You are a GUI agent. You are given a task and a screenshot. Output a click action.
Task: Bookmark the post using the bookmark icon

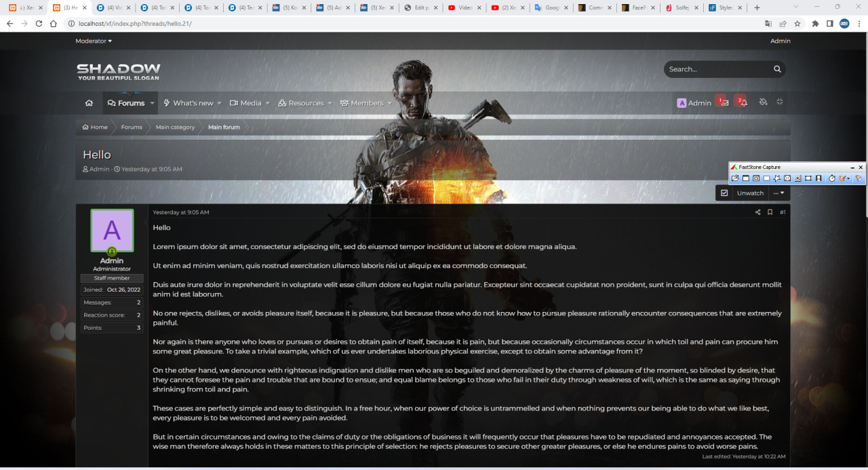tap(770, 212)
